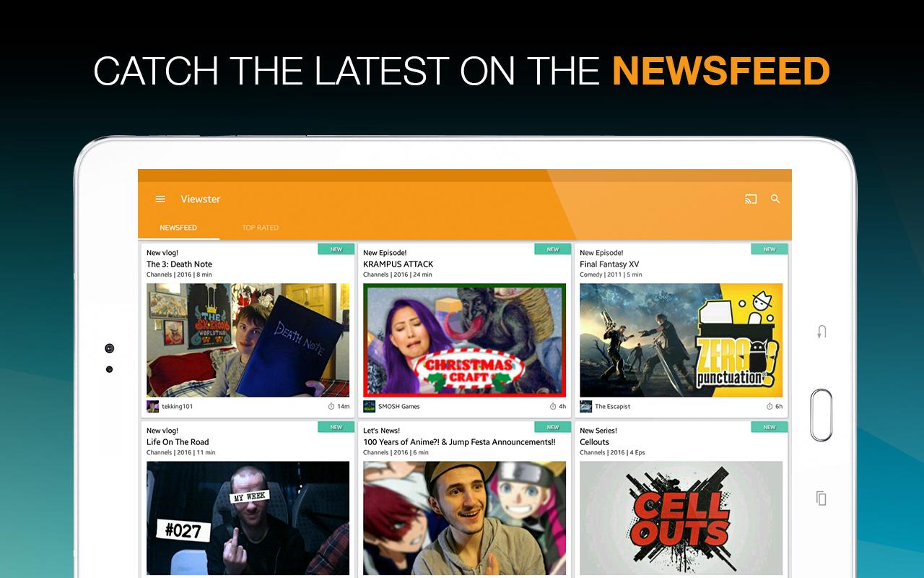Tap the NEW badge on Cellouts card
This screenshot has height=578, width=924.
pos(770,427)
